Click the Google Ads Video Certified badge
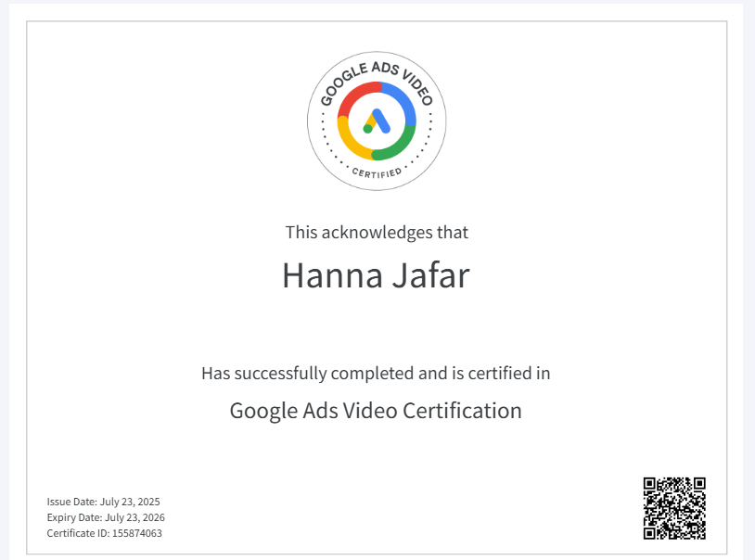 [x=377, y=121]
